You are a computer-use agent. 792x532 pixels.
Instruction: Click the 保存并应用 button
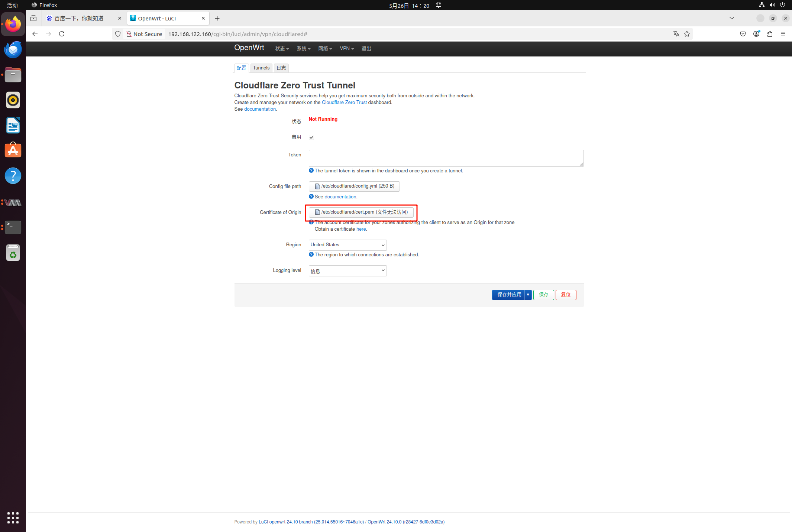click(x=508, y=295)
